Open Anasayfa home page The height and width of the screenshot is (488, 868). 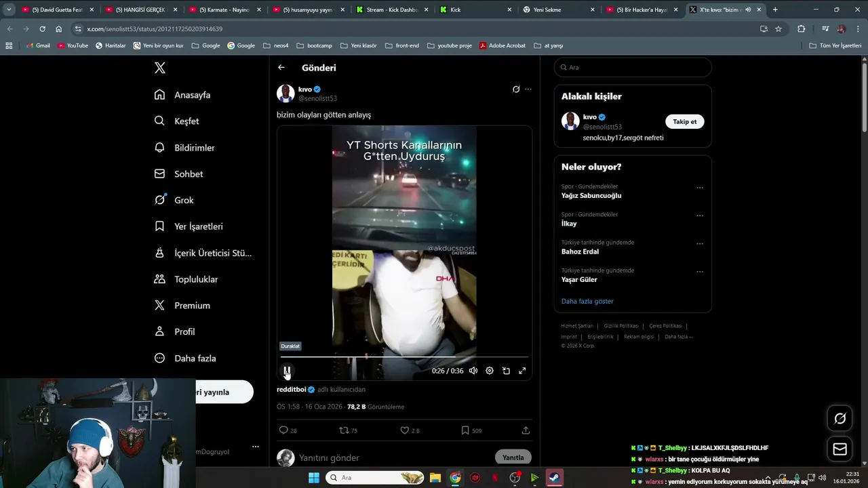182,95
